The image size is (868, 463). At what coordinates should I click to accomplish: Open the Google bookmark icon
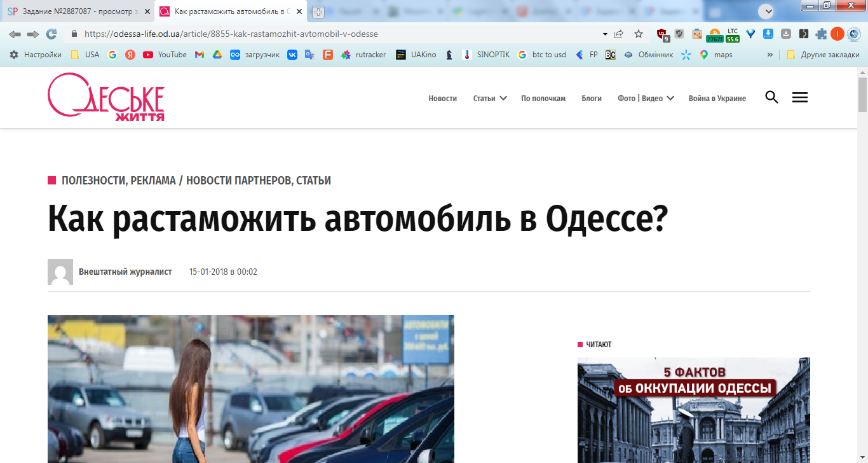coord(112,55)
